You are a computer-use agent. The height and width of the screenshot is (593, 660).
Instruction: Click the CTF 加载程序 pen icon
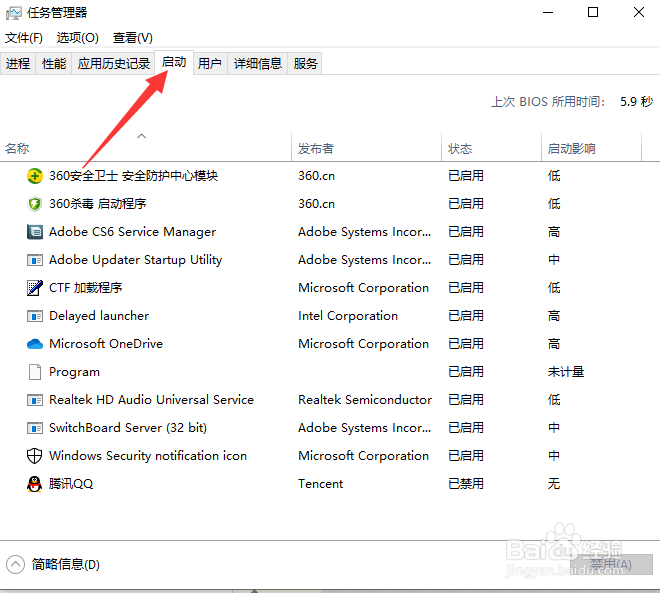35,288
